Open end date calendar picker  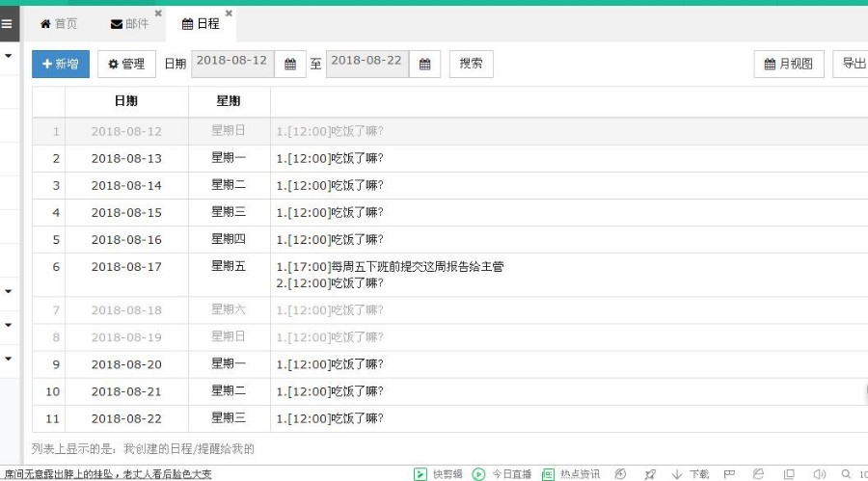(424, 65)
